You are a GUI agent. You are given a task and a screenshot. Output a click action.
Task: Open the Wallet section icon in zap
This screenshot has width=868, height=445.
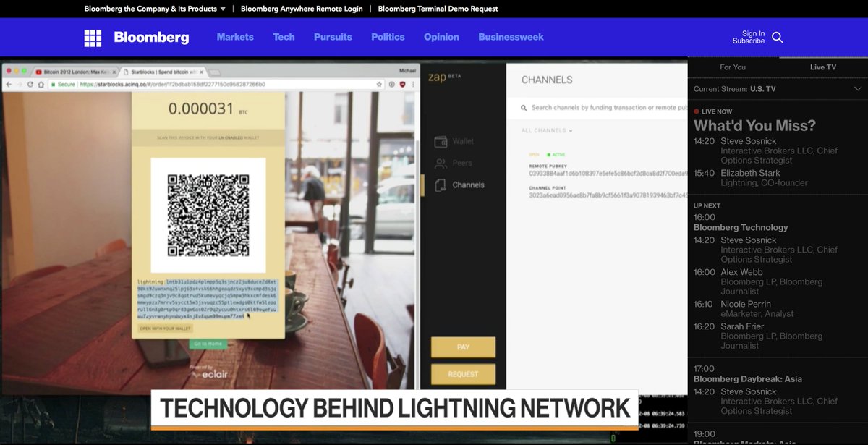[x=440, y=141]
